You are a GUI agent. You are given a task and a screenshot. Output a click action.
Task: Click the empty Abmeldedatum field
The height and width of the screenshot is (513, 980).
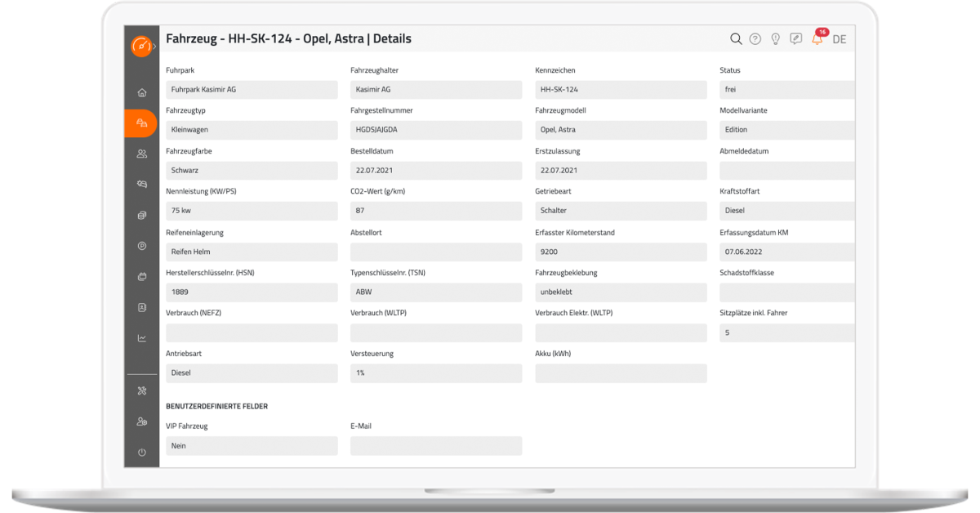pyautogui.click(x=787, y=171)
